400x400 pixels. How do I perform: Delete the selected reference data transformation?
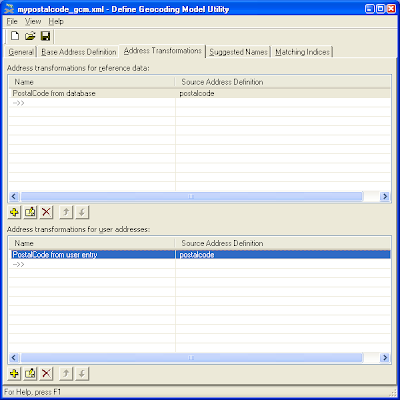coord(46,212)
